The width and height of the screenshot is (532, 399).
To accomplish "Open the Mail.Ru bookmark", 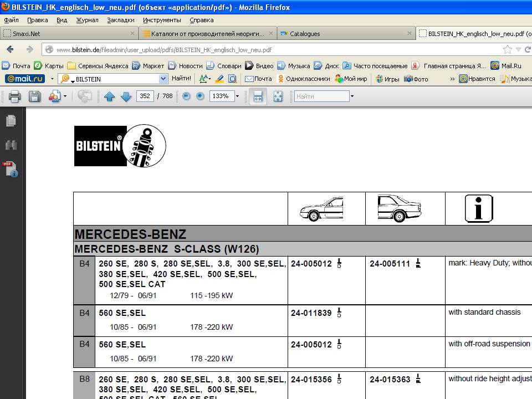I will (x=506, y=66).
